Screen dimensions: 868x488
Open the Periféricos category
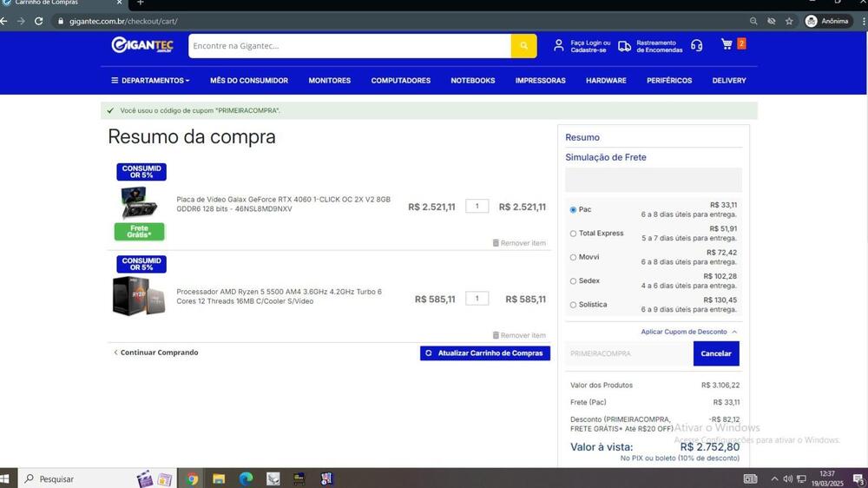click(669, 80)
